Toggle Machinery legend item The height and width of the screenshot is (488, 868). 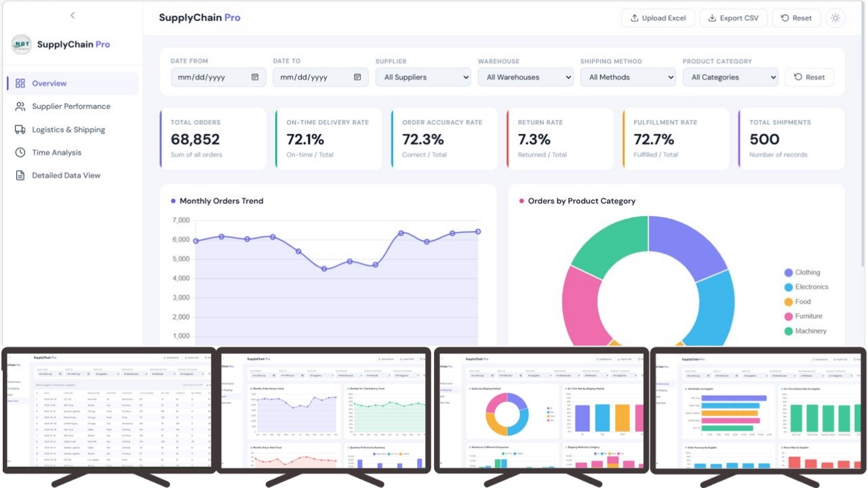tap(805, 331)
